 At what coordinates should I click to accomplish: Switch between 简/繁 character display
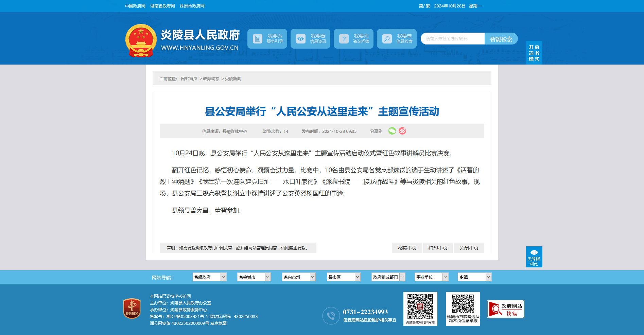[424, 6]
